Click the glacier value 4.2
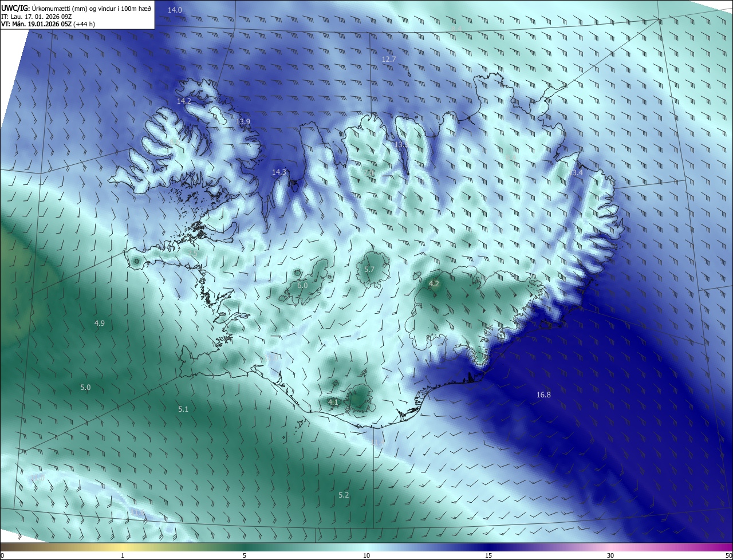733x560 pixels. pyautogui.click(x=434, y=283)
